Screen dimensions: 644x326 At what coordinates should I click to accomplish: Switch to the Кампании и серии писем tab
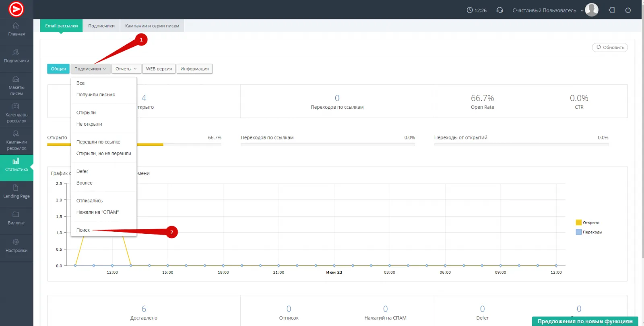(152, 26)
